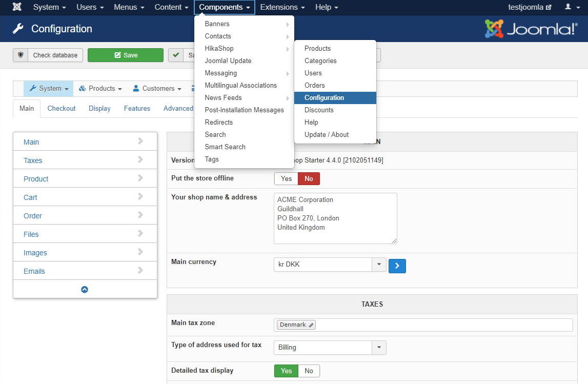Image resolution: width=588 pixels, height=384 pixels.
Task: Collapse the sidebar with the up-arrow icon
Action: click(85, 290)
